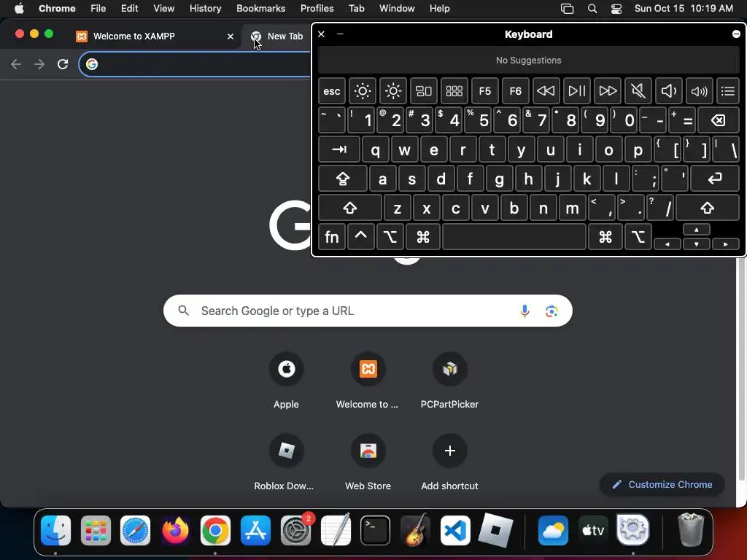This screenshot has height=560, width=747.
Task: Tap the brightness up key on keyboard
Action: coord(393,91)
